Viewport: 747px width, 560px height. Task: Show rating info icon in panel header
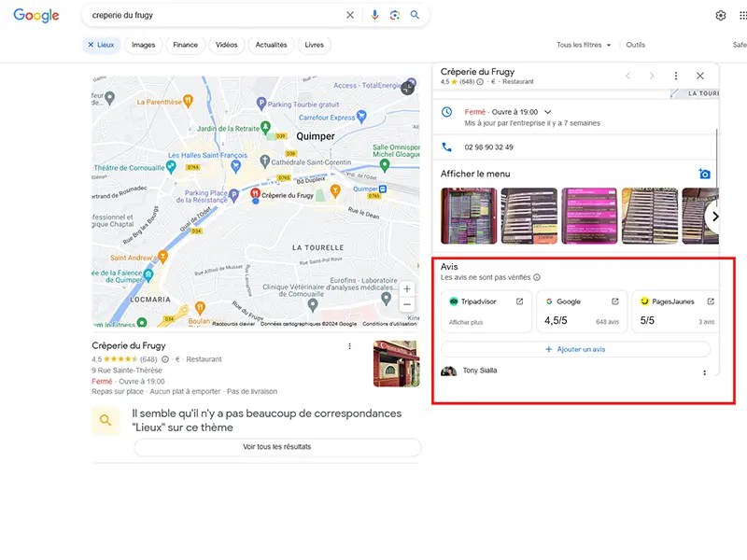click(480, 82)
